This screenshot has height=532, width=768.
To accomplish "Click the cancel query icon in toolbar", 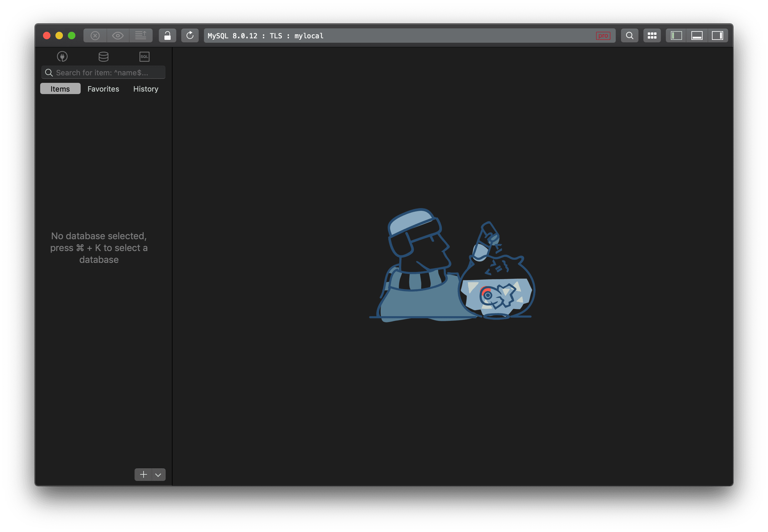I will tap(95, 36).
